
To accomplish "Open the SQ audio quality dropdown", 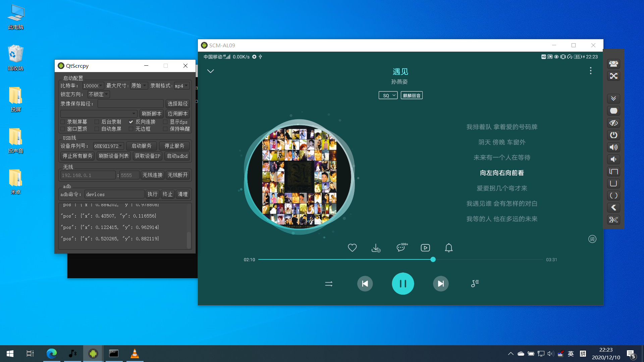I will (388, 96).
